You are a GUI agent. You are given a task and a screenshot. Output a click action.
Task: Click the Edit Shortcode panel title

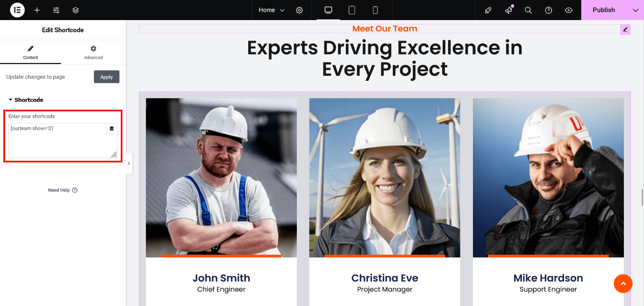63,30
